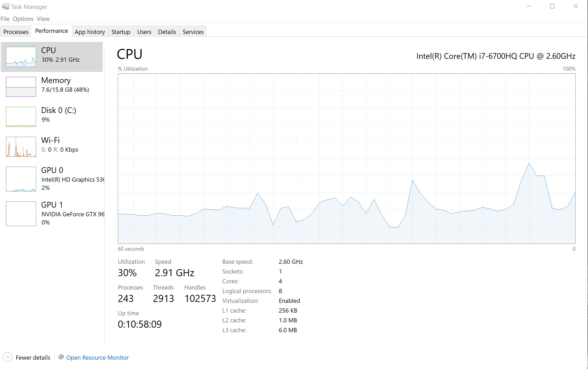Click the Fewer details arrow icon
This screenshot has width=588, height=369.
pos(8,357)
